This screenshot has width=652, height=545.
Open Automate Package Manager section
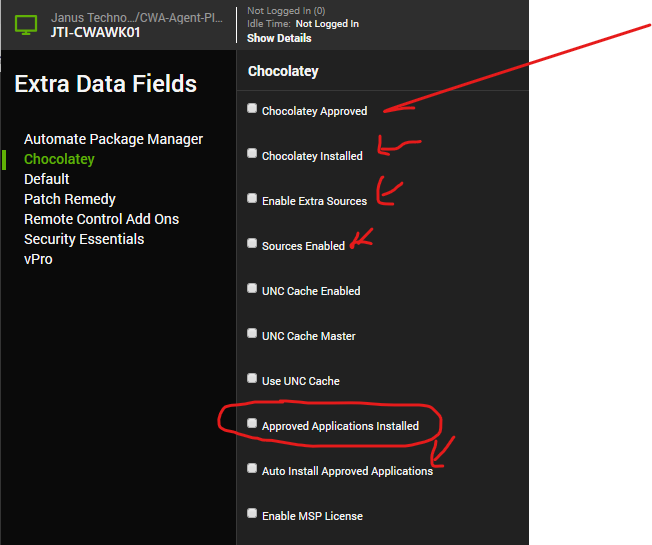113,139
